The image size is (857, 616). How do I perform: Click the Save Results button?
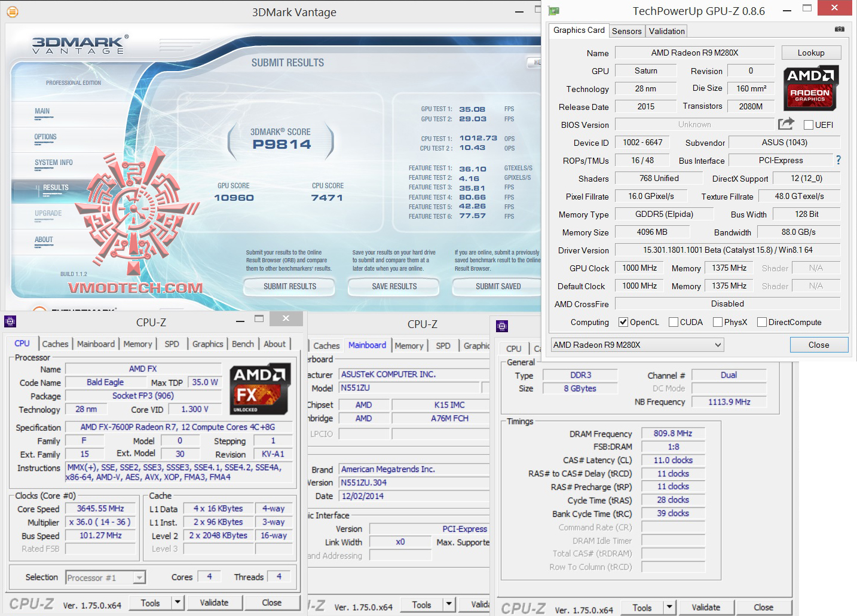[x=394, y=287]
